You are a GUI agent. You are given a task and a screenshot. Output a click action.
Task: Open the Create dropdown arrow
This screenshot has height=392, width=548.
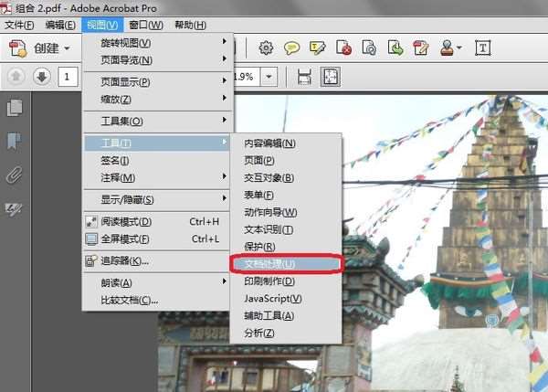[67, 48]
